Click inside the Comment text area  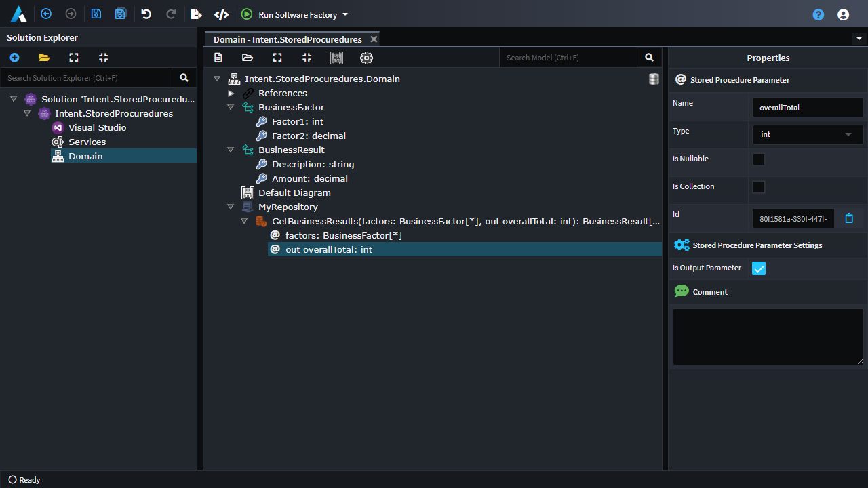coord(768,337)
